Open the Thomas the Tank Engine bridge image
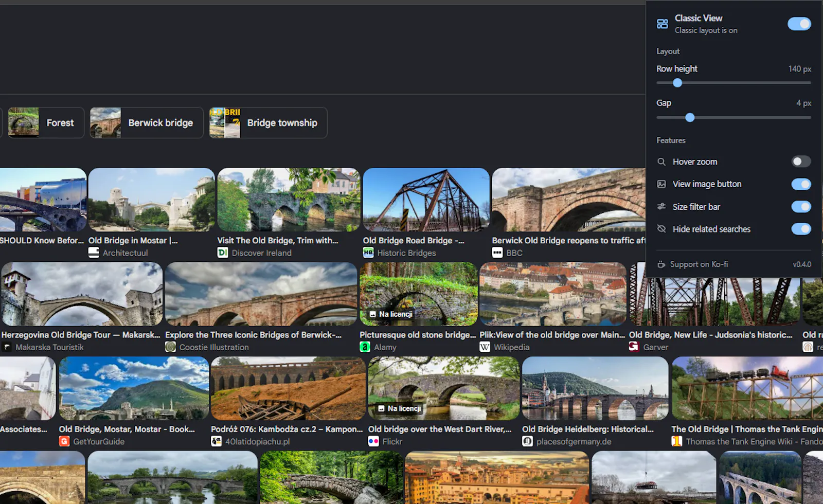Screen dimensions: 823x504 tap(747, 388)
